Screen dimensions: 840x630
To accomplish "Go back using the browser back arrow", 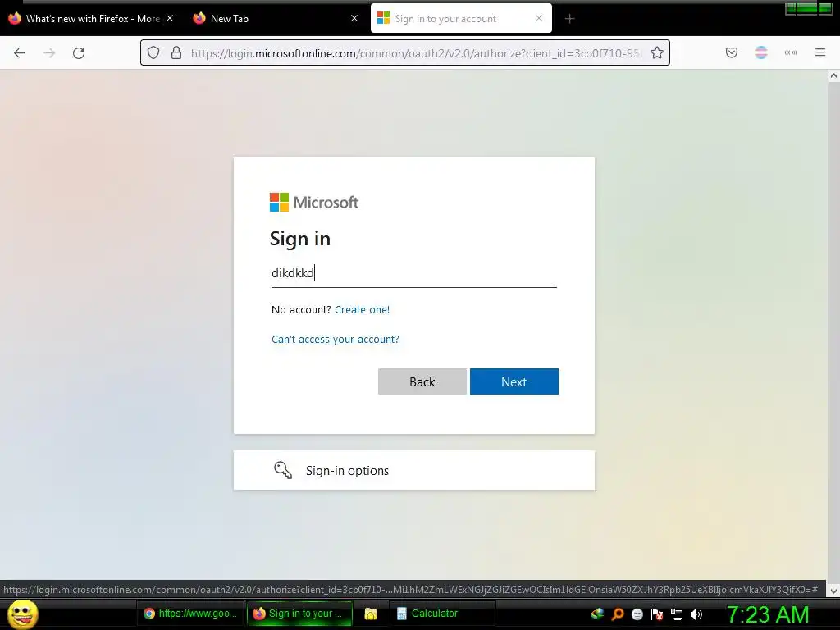I will pos(20,53).
